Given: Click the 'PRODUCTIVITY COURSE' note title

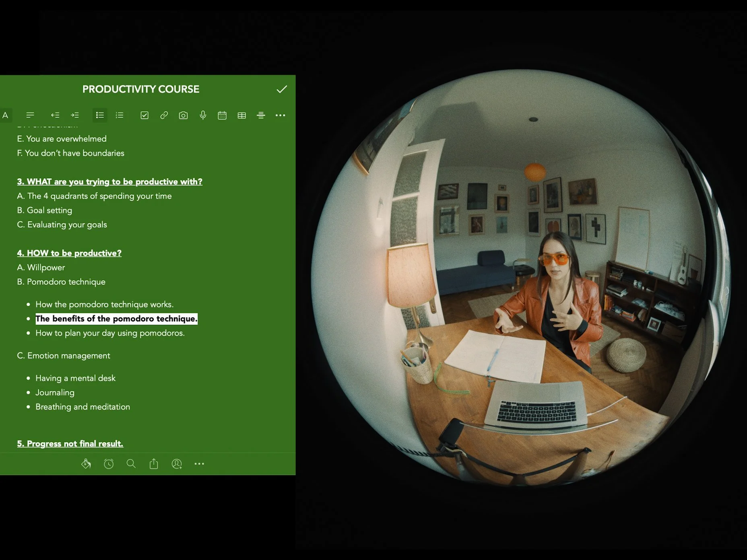Looking at the screenshot, I should (x=141, y=89).
